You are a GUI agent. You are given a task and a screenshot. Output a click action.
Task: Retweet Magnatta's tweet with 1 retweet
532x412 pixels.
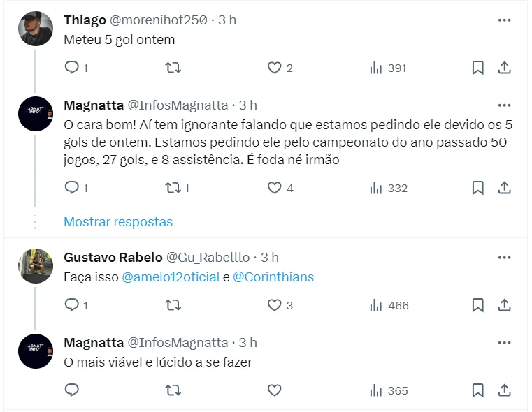(x=173, y=188)
